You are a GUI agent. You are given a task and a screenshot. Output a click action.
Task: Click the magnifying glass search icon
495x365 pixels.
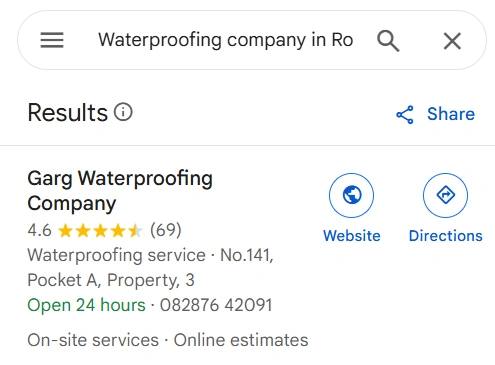pos(388,41)
